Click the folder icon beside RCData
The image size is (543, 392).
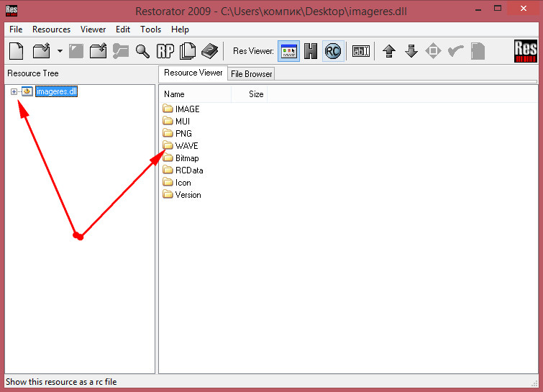tap(168, 170)
